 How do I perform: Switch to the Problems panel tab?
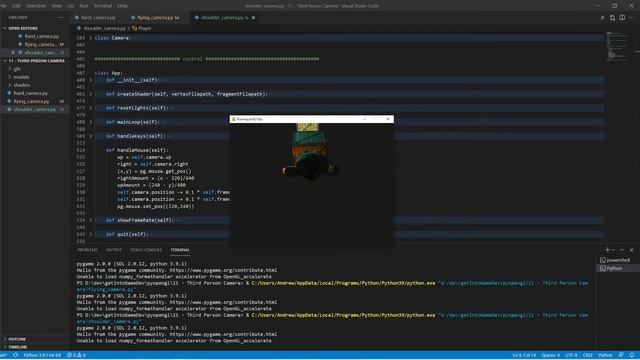click(87, 250)
